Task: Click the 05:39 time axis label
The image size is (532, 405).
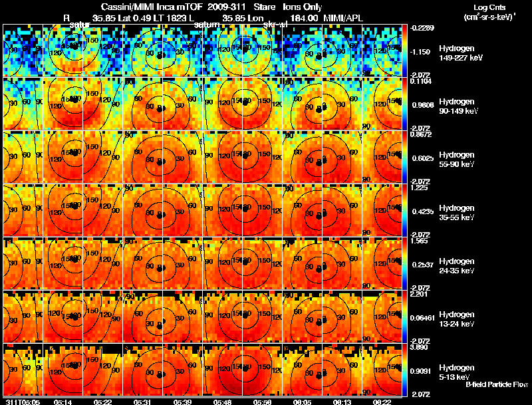Action: 182,402
